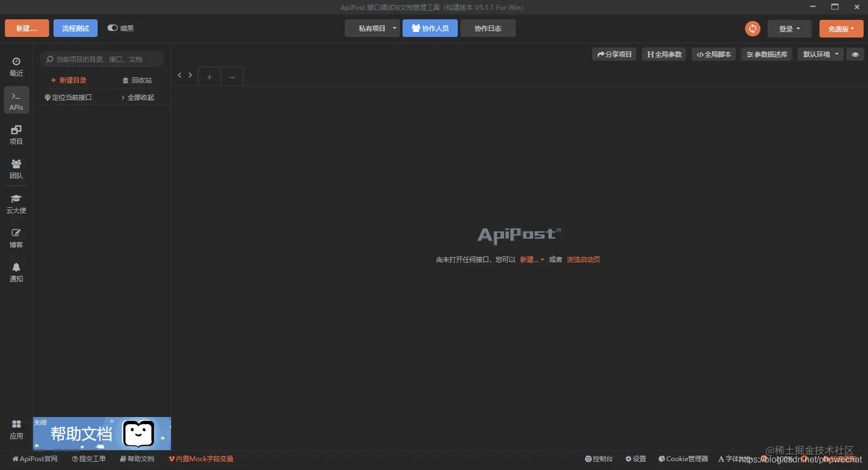Screen dimensions: 868x470
Task: Add a new tab with the plus button
Action: coord(210,77)
